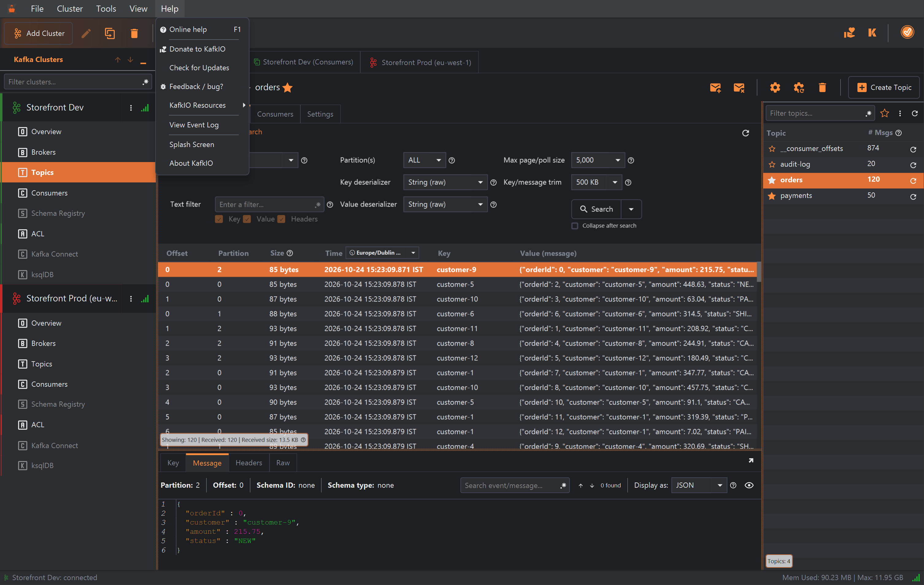924x585 pixels.
Task: Click the Create Topic button
Action: [x=884, y=87]
